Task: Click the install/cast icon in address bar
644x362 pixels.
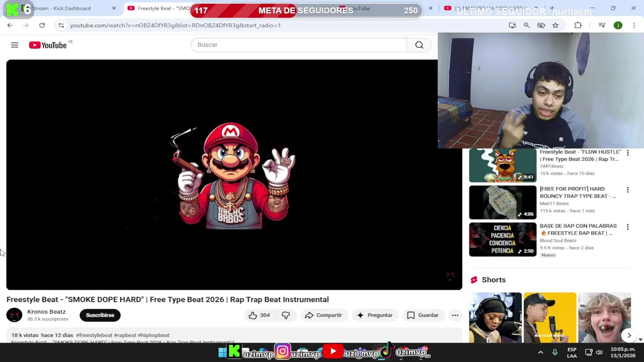Action: (x=512, y=25)
